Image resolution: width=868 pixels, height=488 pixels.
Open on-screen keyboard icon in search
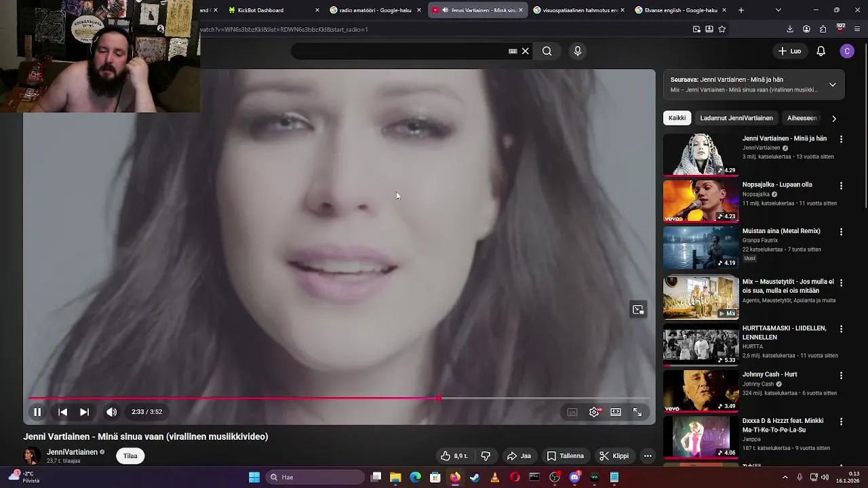click(x=513, y=51)
